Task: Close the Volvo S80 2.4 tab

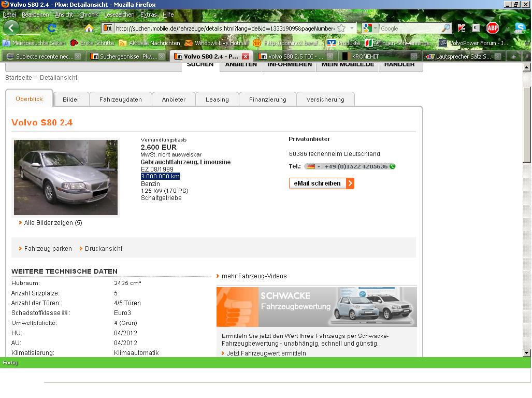Action: [x=246, y=56]
